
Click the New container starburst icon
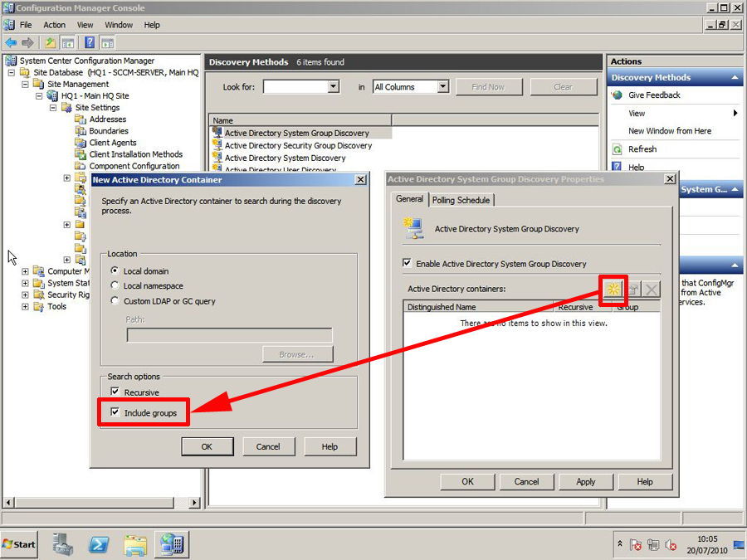613,289
